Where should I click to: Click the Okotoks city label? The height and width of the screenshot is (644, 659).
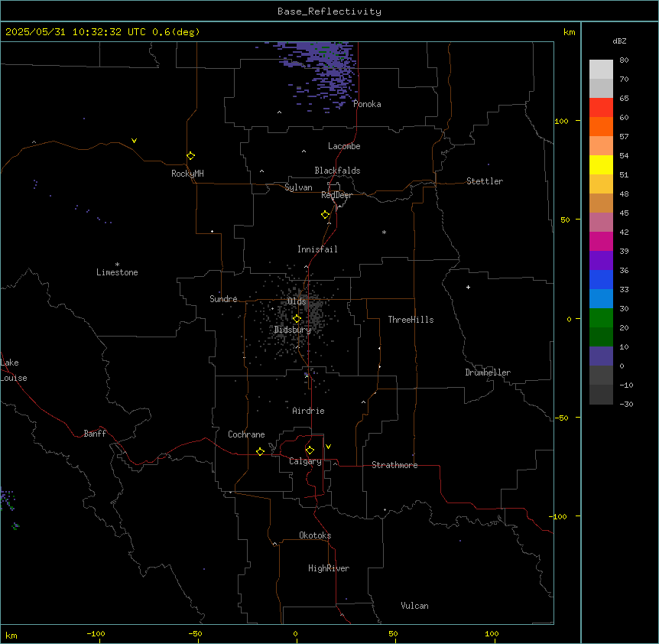[x=315, y=535]
